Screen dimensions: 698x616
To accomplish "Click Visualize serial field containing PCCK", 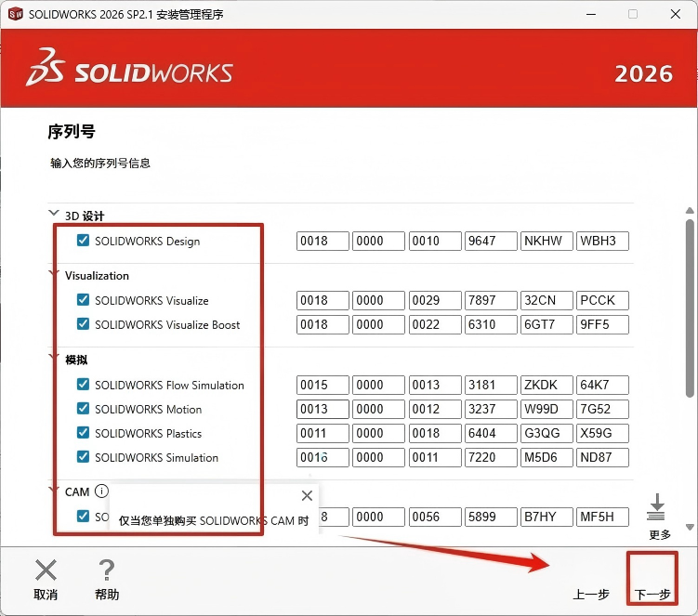I will (603, 300).
